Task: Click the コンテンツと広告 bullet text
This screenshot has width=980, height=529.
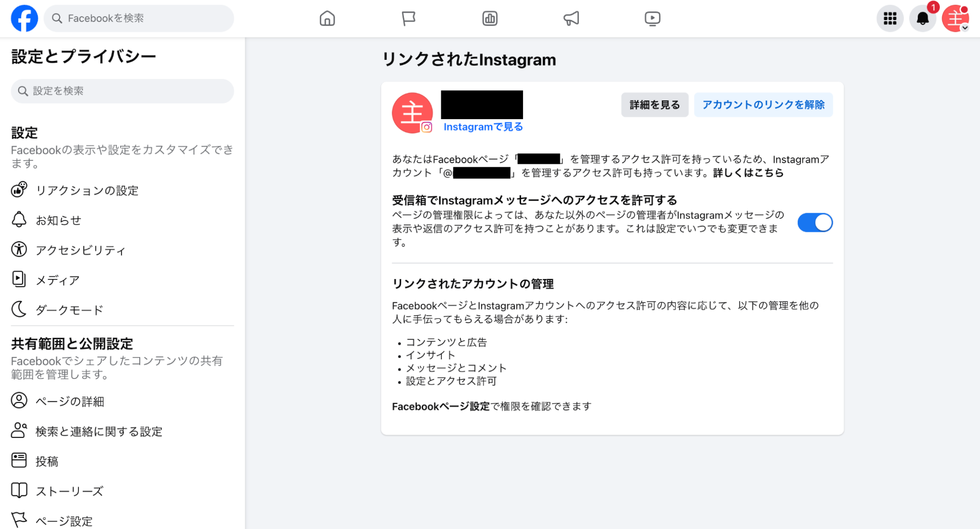Action: pos(447,342)
